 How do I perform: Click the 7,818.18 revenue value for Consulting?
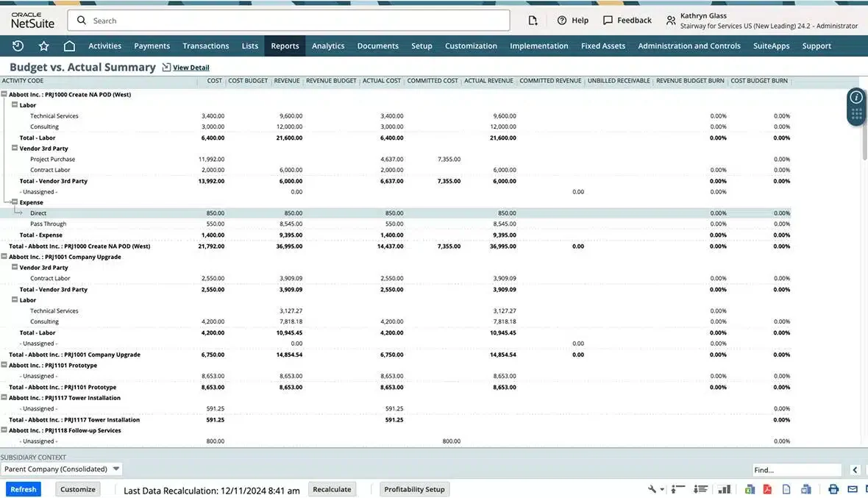291,321
